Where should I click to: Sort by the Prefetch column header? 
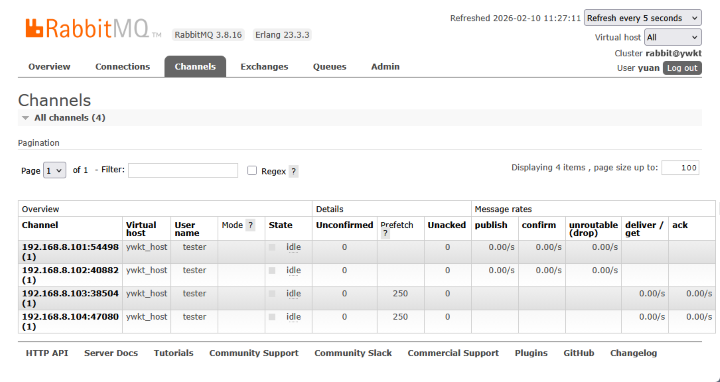[397, 225]
